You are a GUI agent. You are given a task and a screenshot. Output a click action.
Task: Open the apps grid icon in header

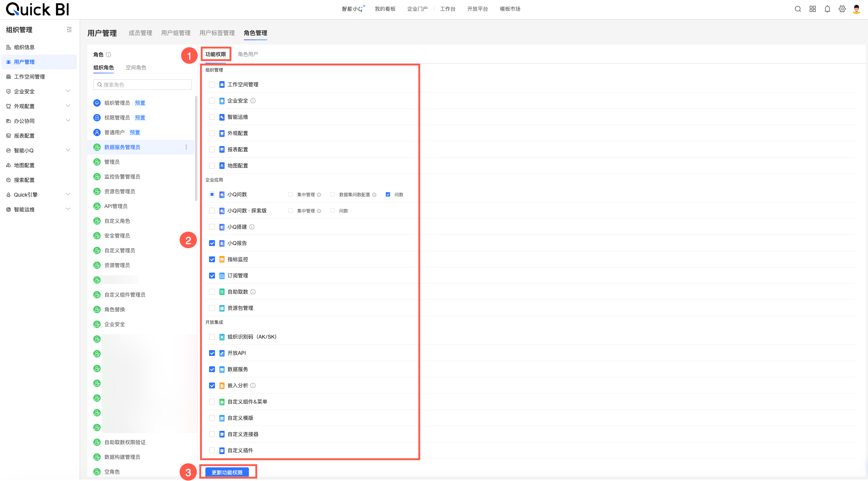click(x=812, y=9)
